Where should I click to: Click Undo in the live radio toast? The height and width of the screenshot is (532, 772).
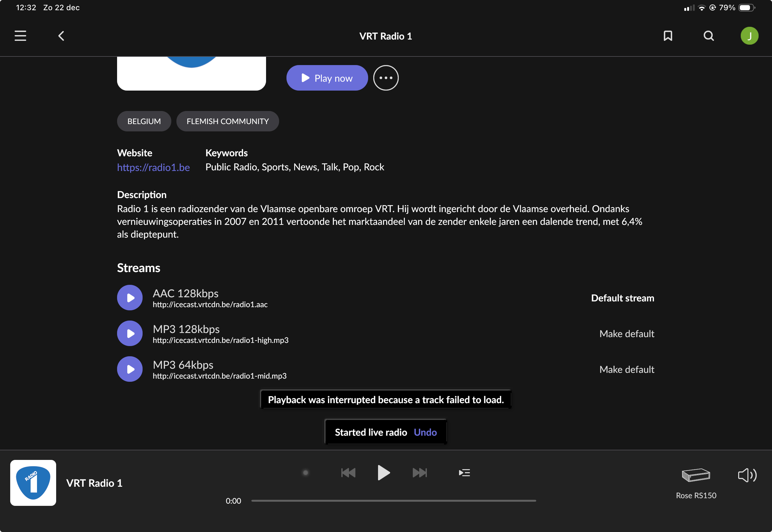click(x=425, y=432)
